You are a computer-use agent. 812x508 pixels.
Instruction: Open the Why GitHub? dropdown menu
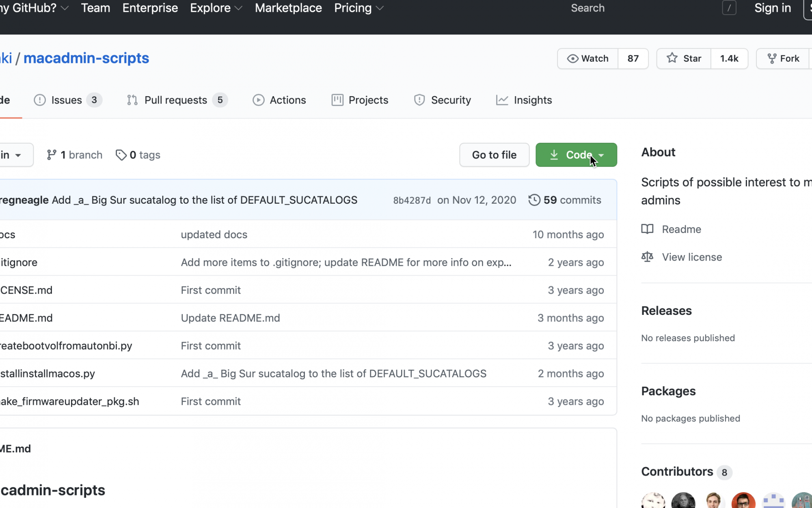tap(34, 8)
